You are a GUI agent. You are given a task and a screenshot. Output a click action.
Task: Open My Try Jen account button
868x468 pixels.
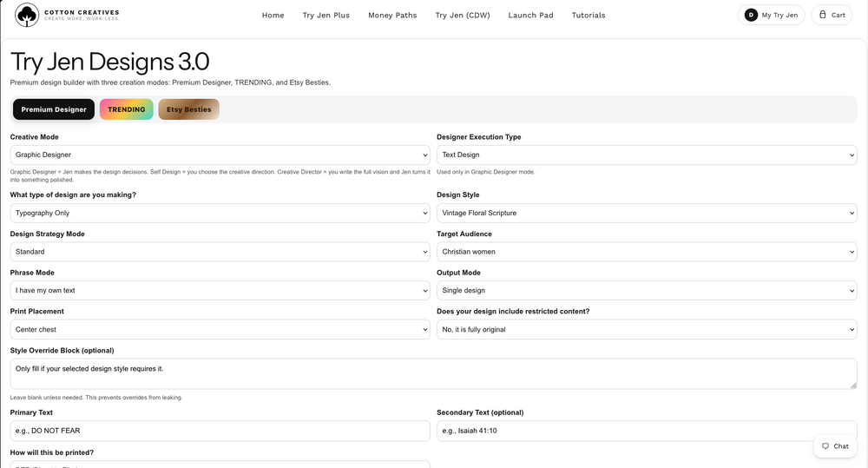pyautogui.click(x=771, y=15)
